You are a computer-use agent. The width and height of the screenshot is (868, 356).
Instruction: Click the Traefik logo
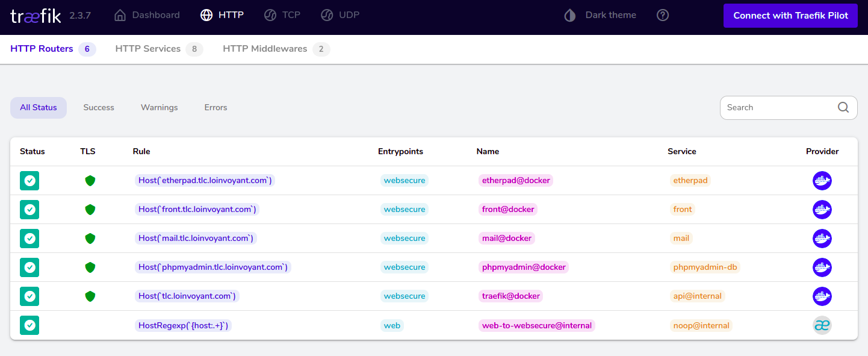pos(36,16)
